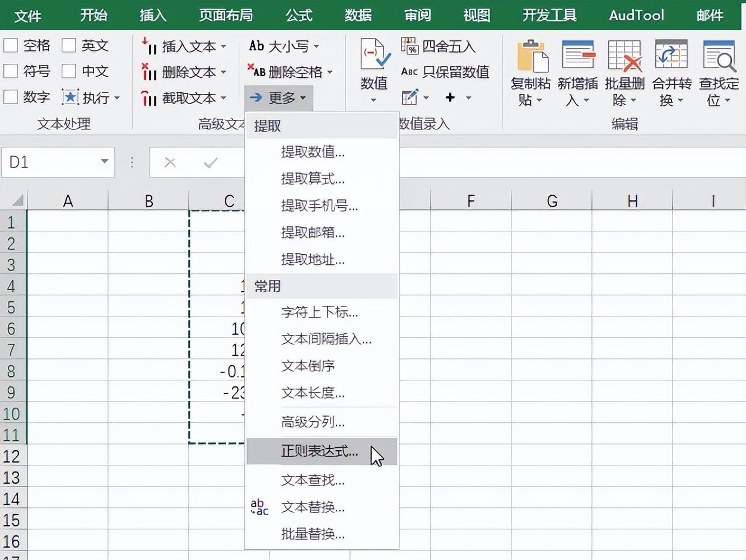Expand the 数值 dropdown arrow
The width and height of the screenshot is (746, 560).
point(374,101)
